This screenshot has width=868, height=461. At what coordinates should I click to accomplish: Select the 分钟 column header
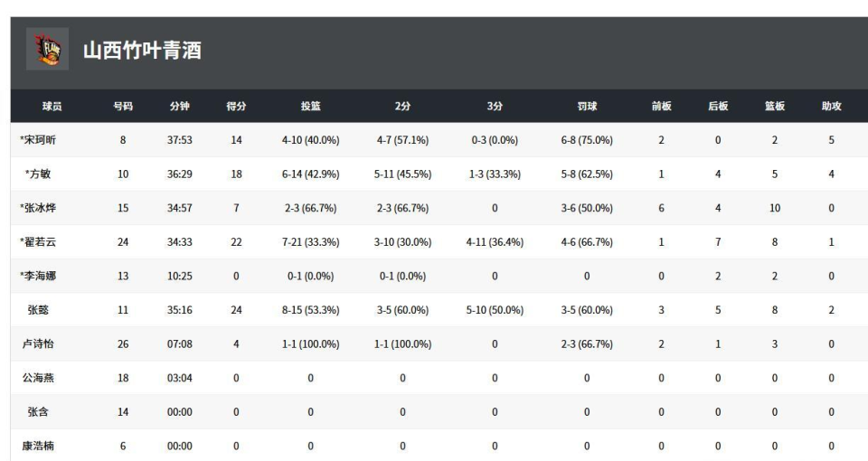point(179,107)
